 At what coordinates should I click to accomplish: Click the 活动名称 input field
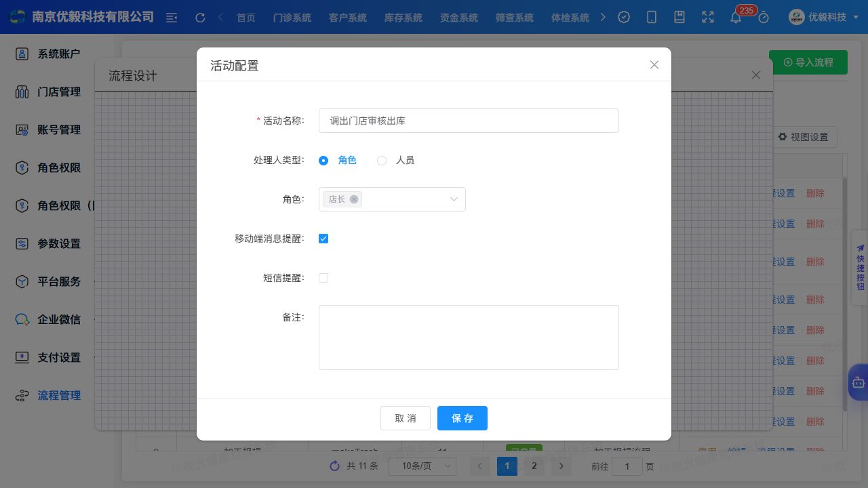(x=469, y=121)
